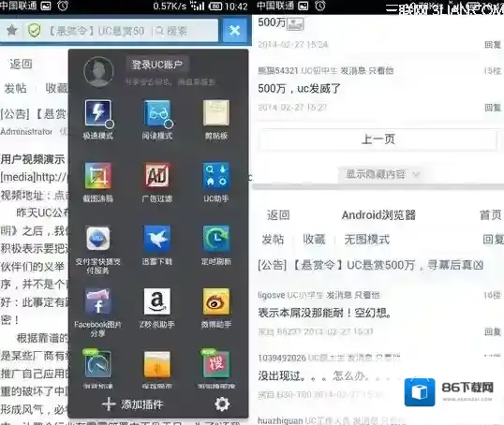Image resolution: width=504 pixels, height=425 pixels.
Task: Open the 微博助手 Weibo plugin
Action: (216, 301)
